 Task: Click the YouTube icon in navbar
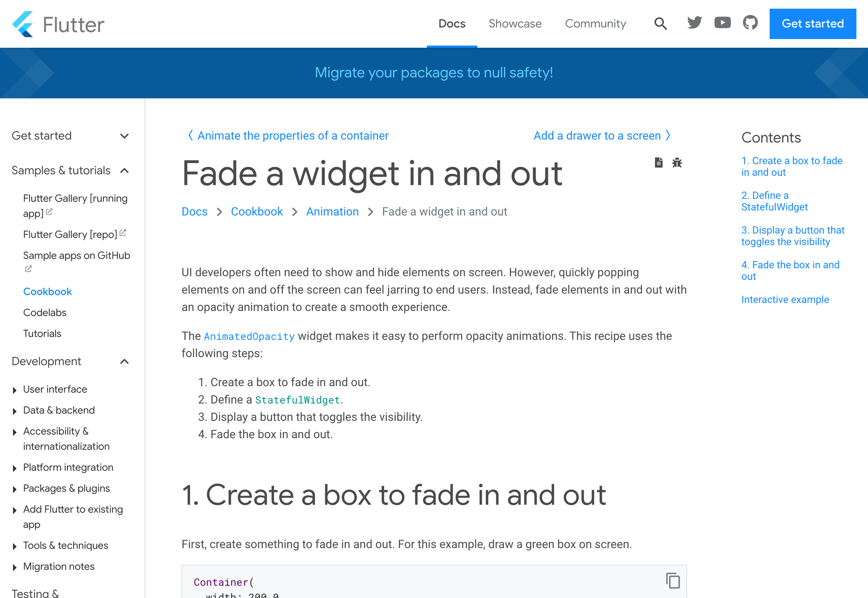pyautogui.click(x=722, y=23)
